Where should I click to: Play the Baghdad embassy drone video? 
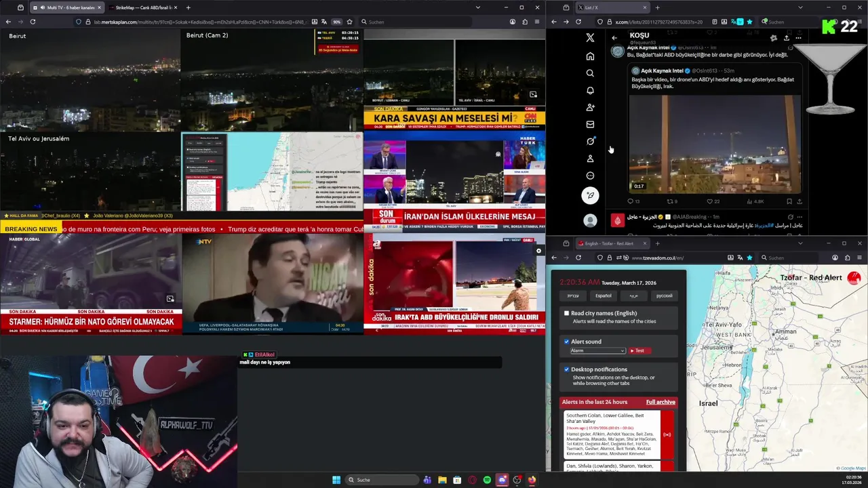pos(715,144)
